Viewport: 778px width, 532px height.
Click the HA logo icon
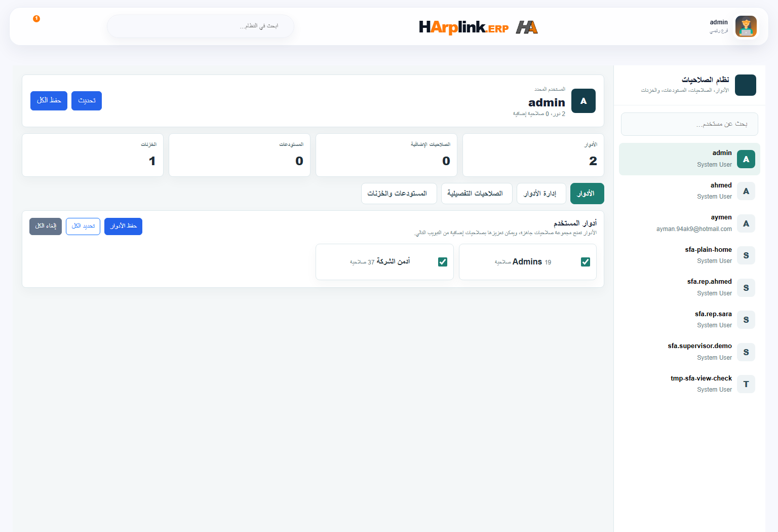(527, 27)
